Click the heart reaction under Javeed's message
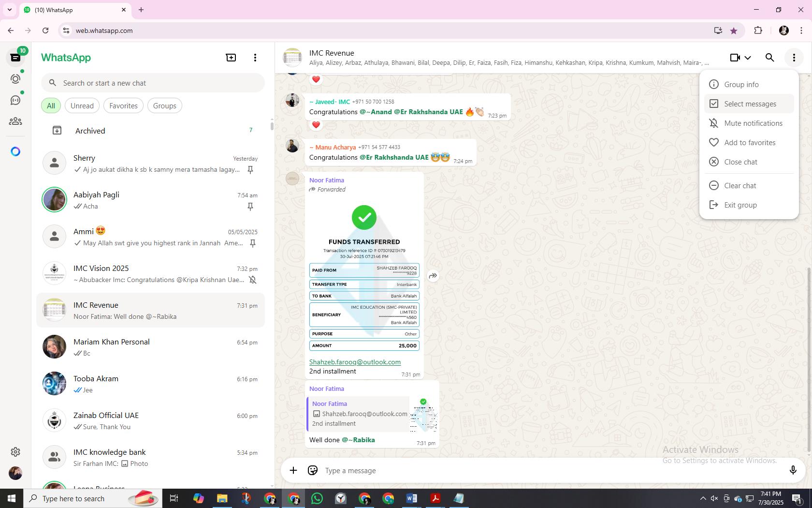The image size is (812, 508). pyautogui.click(x=316, y=125)
